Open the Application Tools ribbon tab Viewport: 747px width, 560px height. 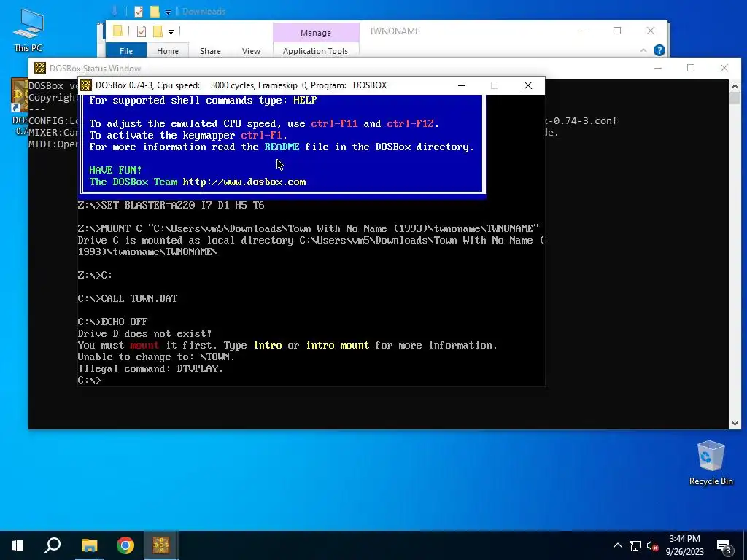tap(315, 51)
